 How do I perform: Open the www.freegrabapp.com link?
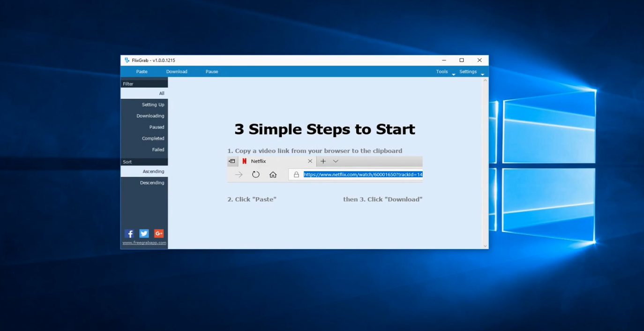144,243
